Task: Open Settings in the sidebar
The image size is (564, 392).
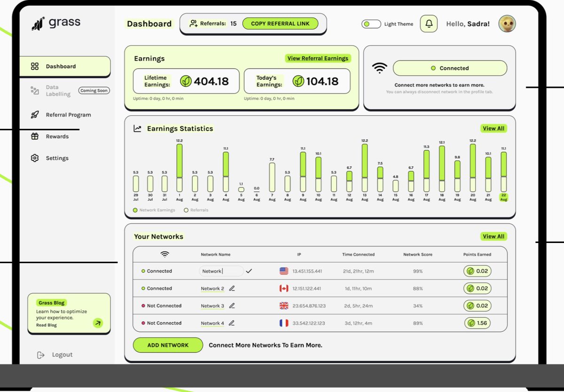Action: (57, 158)
